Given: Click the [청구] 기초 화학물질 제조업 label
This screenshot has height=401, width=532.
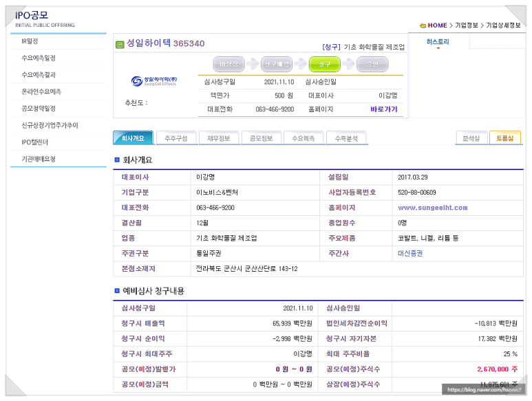Looking at the screenshot, I should [363, 47].
